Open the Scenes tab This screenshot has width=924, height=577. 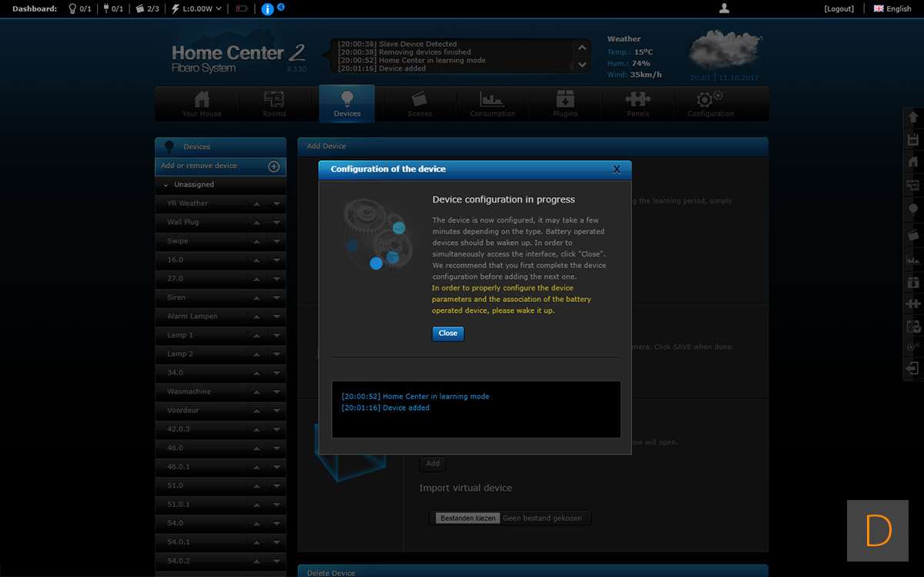420,104
